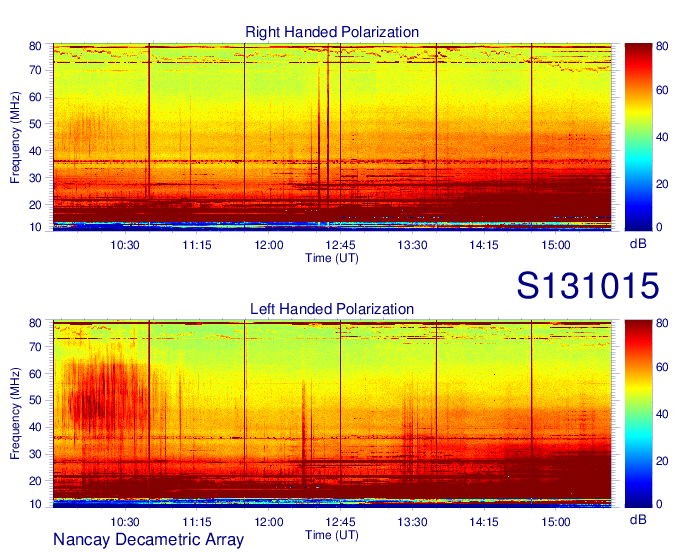Image resolution: width=680 pixels, height=552 pixels.
Task: Click Frequency (MHz) axis label of Left Handed plot
Action: (x=15, y=414)
